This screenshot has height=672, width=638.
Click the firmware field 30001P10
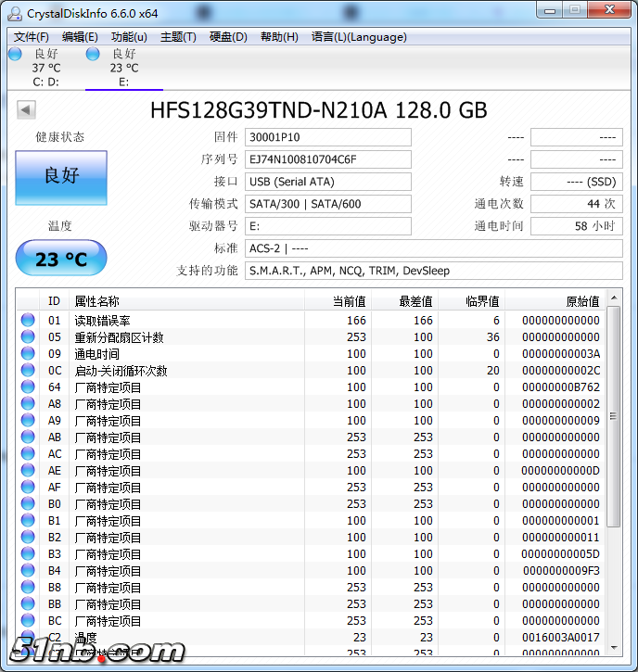click(x=328, y=137)
